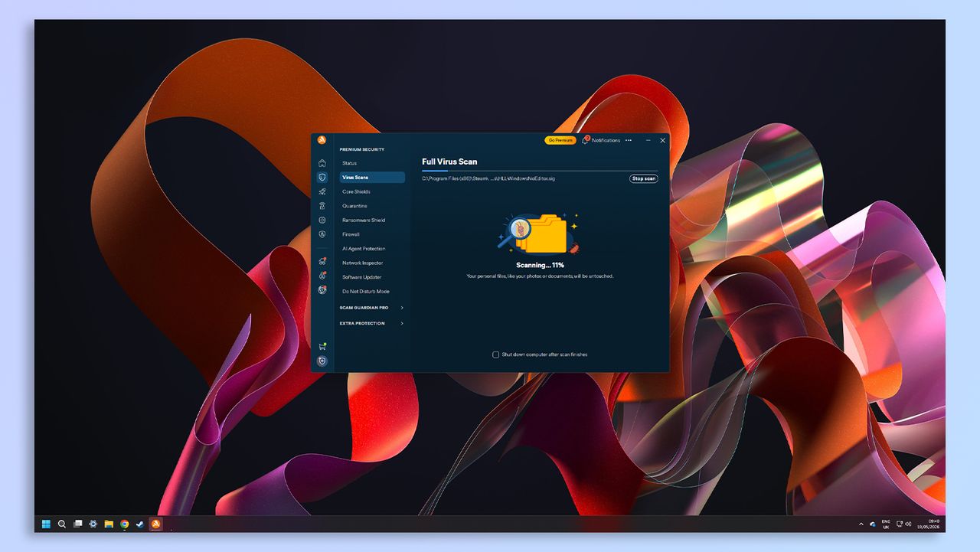Click the Avast logo at top-left
The width and height of the screenshot is (980, 552).
tap(322, 139)
